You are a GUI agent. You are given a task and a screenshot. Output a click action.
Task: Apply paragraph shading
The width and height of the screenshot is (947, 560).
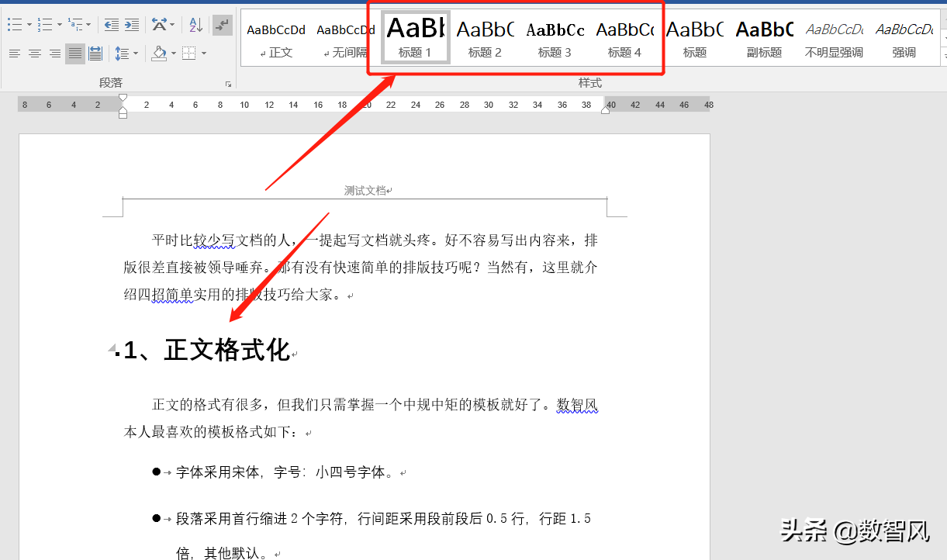158,54
